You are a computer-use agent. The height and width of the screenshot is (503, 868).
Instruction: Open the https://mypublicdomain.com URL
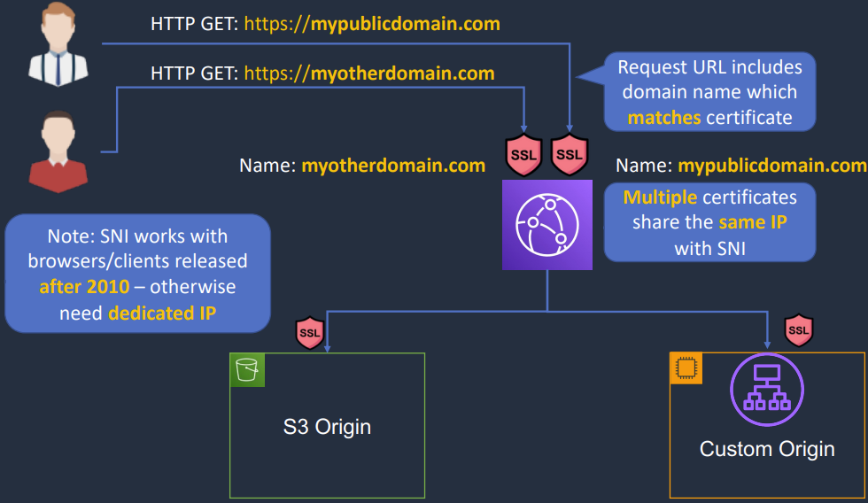coord(372,24)
